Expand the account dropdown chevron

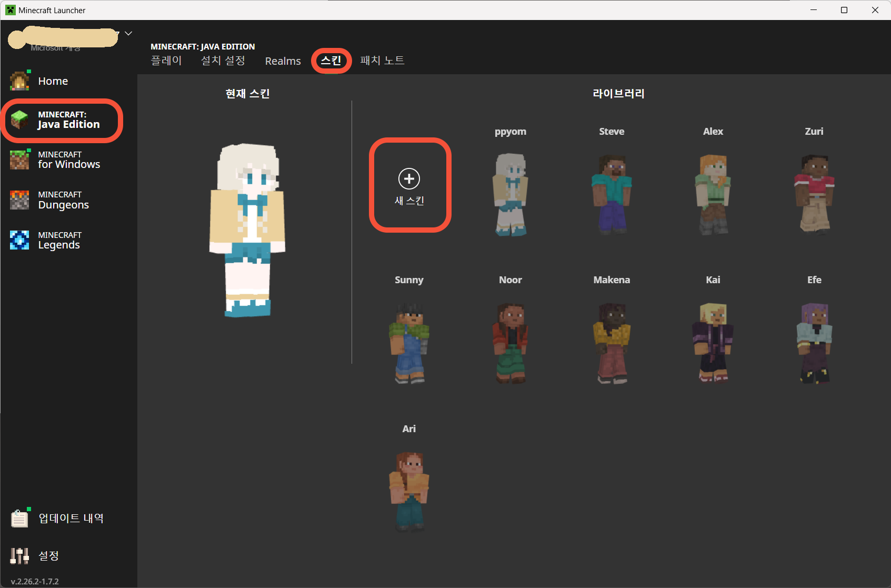coord(128,33)
